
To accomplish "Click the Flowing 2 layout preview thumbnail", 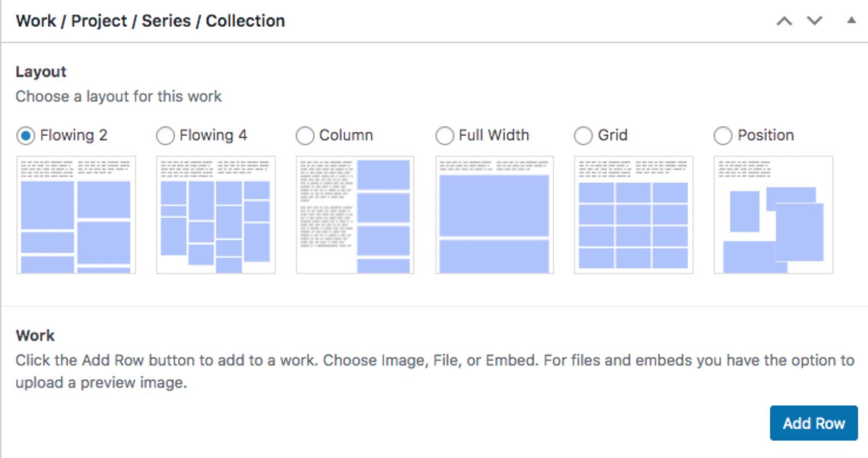I will pos(76,215).
